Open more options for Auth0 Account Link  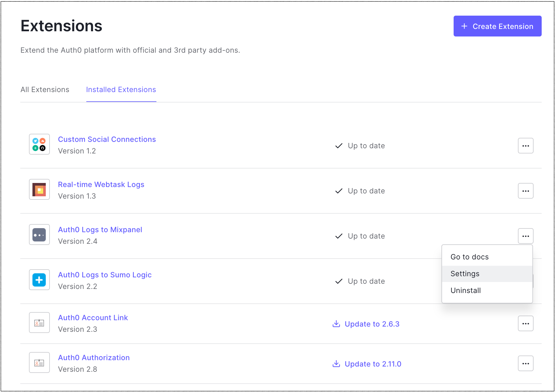(x=526, y=323)
